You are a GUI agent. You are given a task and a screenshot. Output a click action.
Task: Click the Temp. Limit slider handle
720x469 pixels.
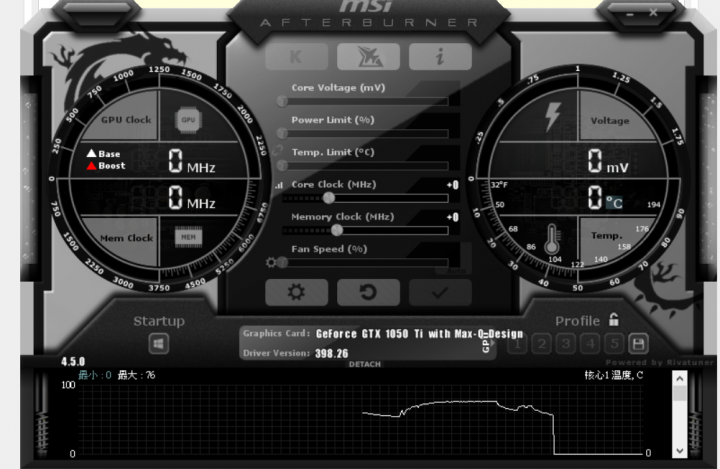pos(282,166)
